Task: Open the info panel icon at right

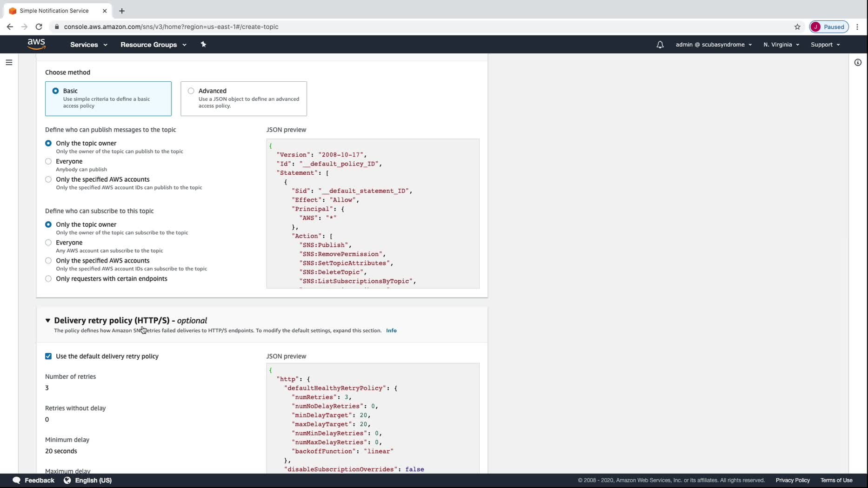Action: (858, 62)
